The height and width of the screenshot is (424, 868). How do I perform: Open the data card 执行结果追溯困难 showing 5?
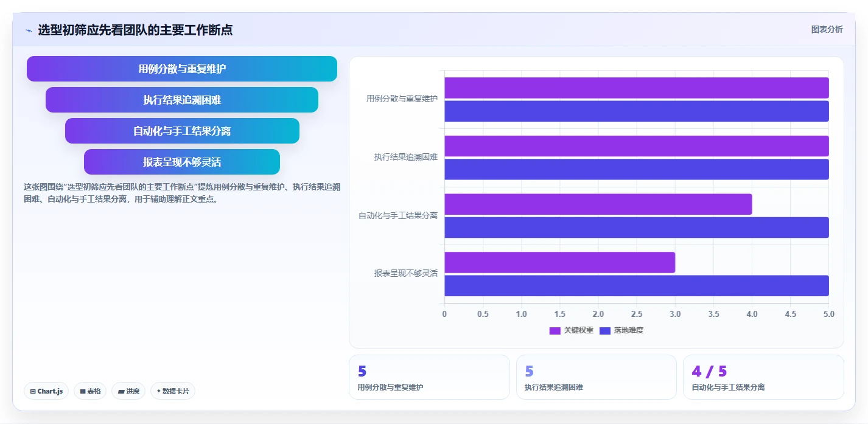click(x=597, y=377)
